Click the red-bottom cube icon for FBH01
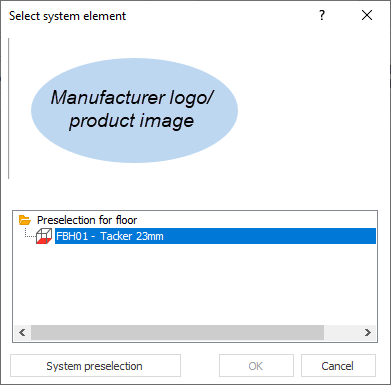This screenshot has height=385, width=391. 44,236
